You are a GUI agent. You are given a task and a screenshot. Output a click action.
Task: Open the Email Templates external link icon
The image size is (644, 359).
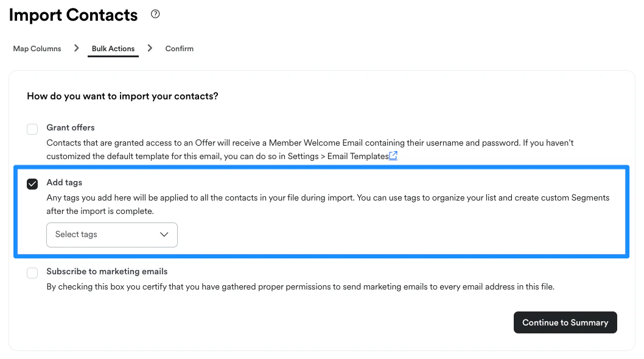point(393,156)
